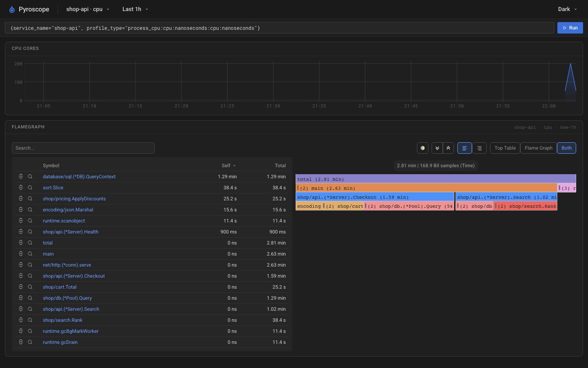588x368 pixels.
Task: Click the stacked-arrows icon in the shop/search.Rank row
Action: 21,320
